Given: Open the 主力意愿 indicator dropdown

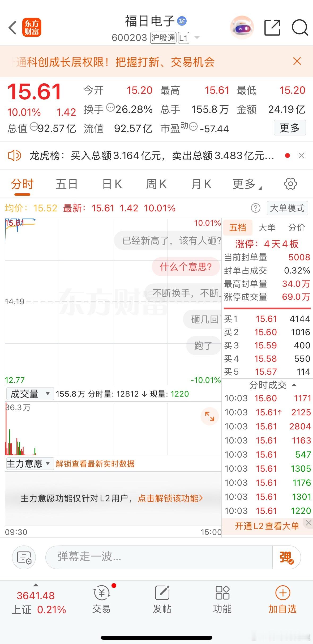Looking at the screenshot, I should tap(30, 464).
